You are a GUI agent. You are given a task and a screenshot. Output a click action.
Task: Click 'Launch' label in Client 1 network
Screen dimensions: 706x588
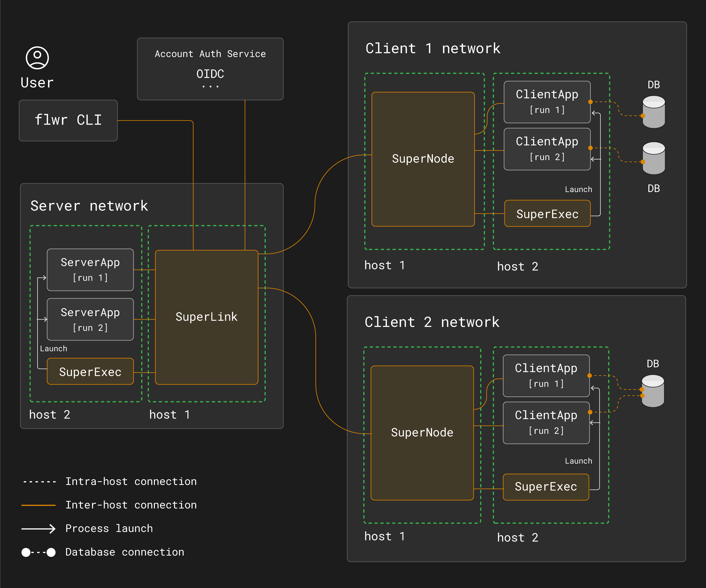pos(578,189)
